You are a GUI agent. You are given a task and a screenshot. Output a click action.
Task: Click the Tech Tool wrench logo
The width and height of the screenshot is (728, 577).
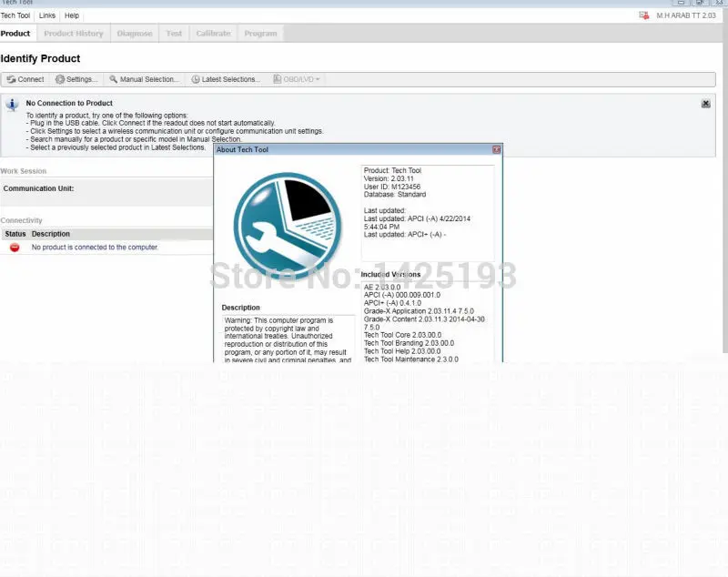[x=288, y=226]
